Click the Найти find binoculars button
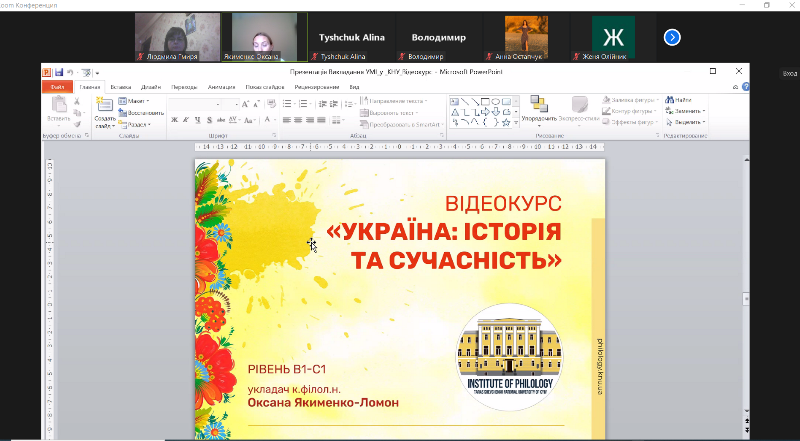This screenshot has height=441, width=800. pyautogui.click(x=682, y=100)
